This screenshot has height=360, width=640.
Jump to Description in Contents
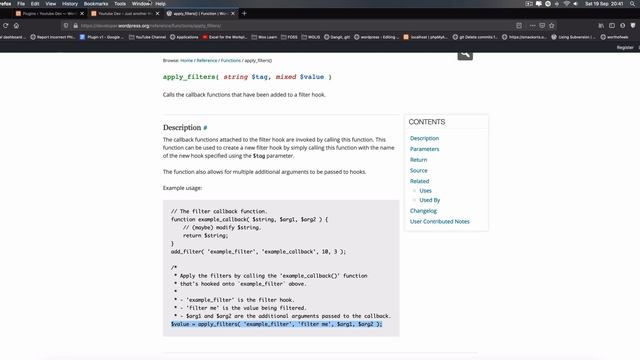tap(424, 138)
